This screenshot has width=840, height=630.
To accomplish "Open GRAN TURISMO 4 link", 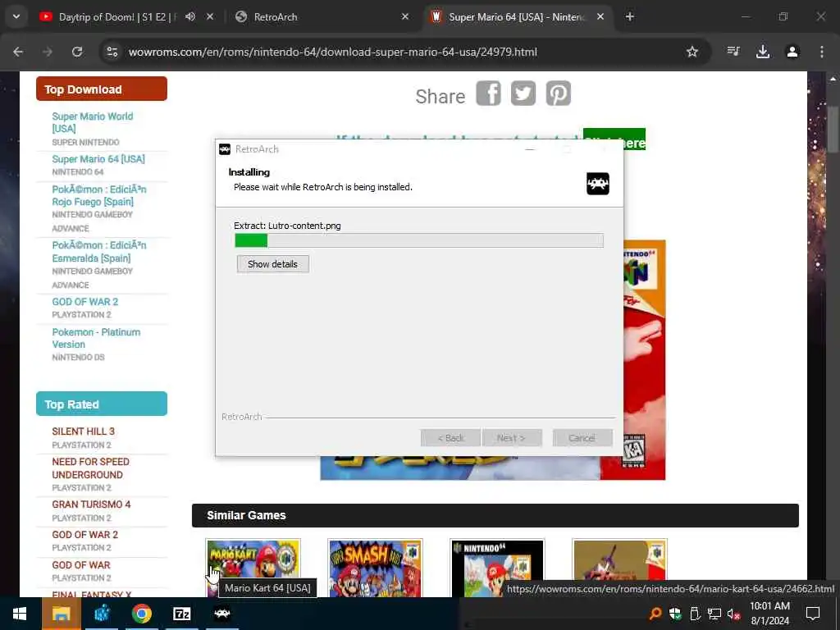I will coord(91,504).
